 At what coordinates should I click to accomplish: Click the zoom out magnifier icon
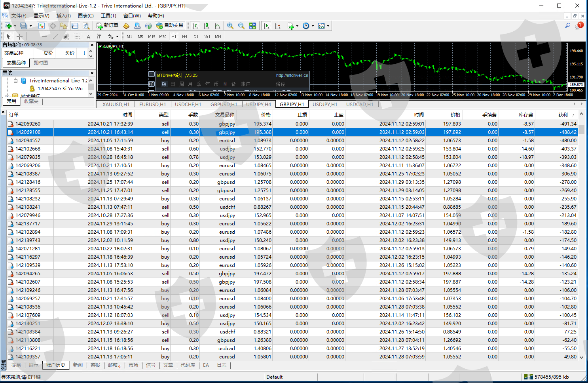[x=241, y=26]
